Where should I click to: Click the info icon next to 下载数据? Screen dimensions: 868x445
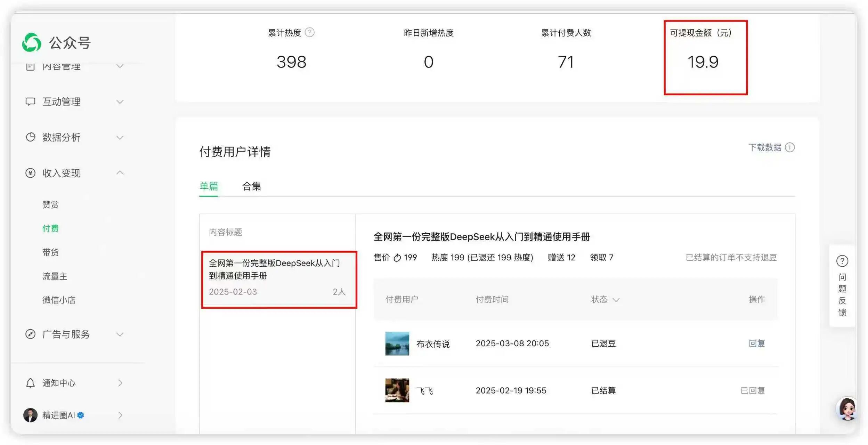(x=790, y=147)
